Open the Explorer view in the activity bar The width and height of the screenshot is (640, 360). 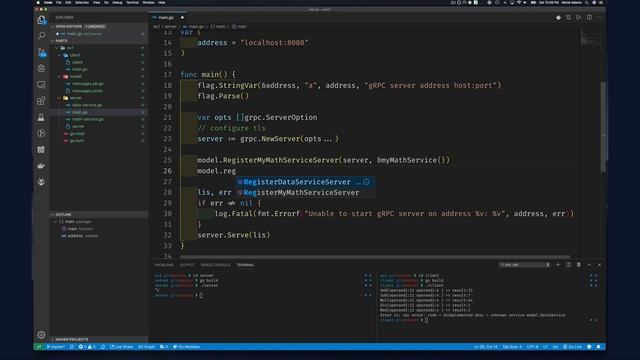41,20
